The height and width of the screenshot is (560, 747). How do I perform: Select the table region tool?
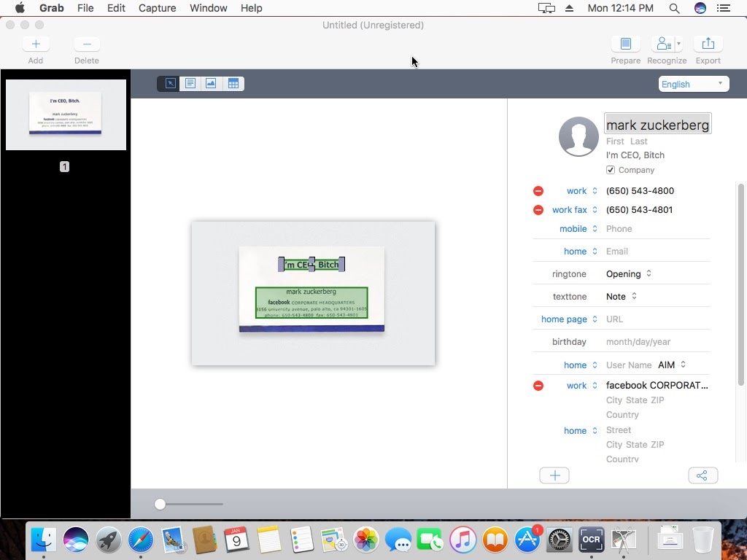(233, 84)
